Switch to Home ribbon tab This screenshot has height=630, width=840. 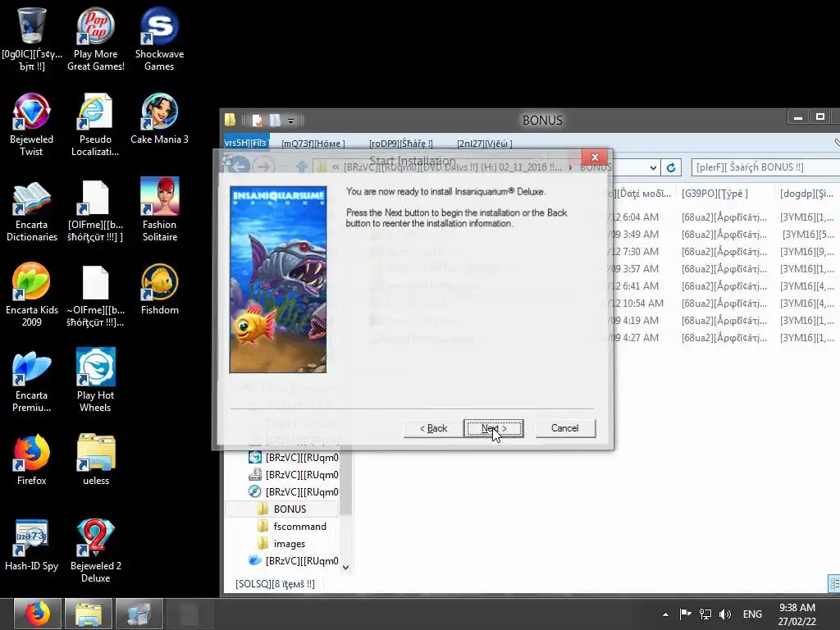coord(313,144)
